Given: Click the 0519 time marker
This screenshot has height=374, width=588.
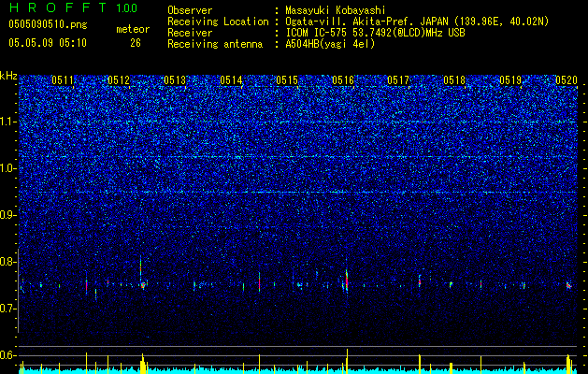Looking at the screenshot, I should tap(510, 80).
